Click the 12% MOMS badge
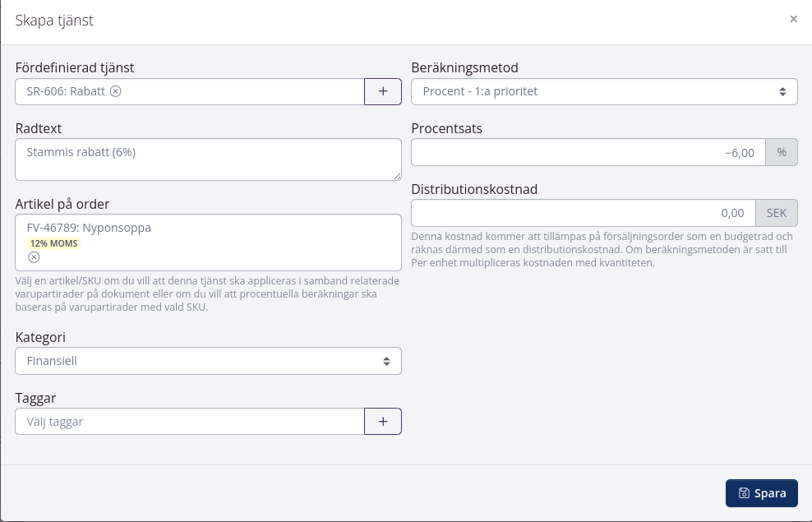The image size is (812, 522). [x=53, y=243]
